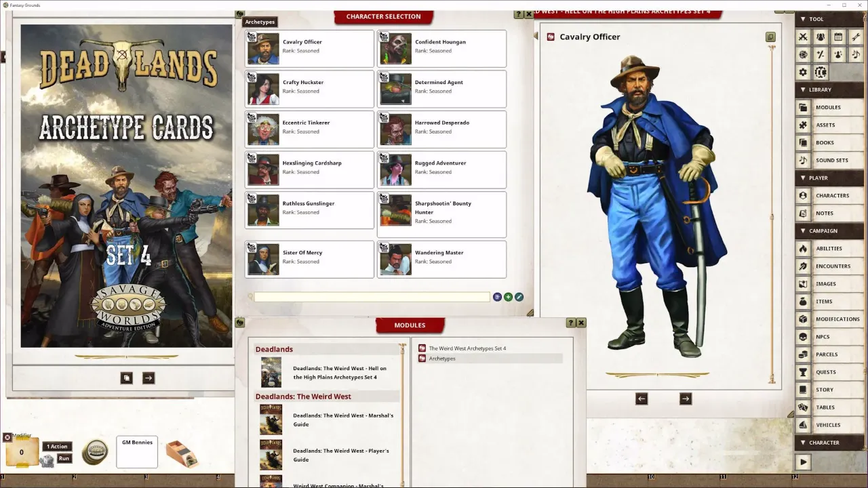Select the Harrowed Desperado archetype card
Screen dimensions: 868x488
441,129
